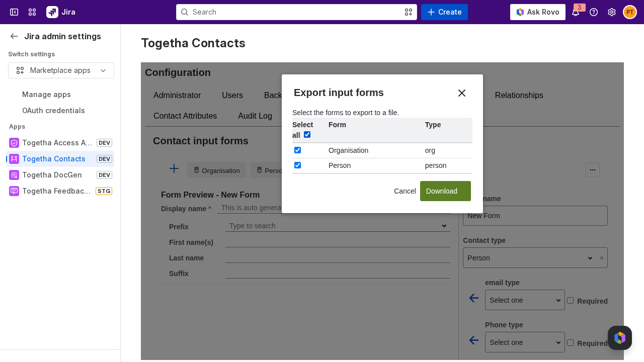Open the Phone type Select one dropdown
Image resolution: width=644 pixels, height=362 pixels.
(x=525, y=342)
